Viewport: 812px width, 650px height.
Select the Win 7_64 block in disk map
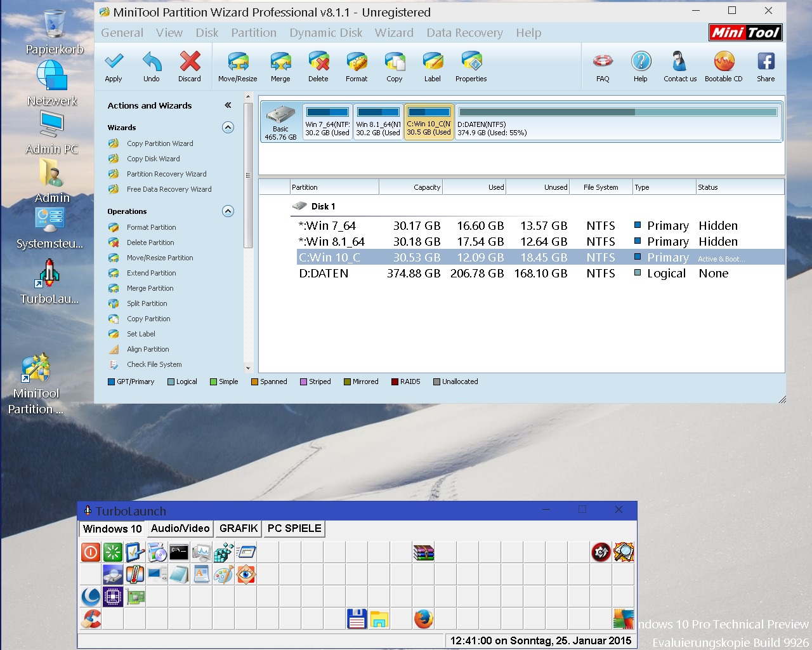pos(327,122)
